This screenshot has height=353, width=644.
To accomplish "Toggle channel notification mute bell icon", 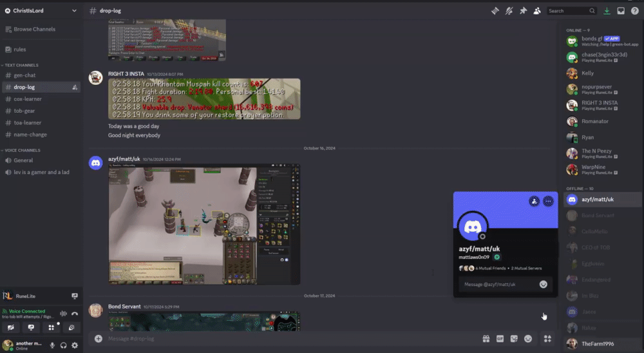I will tap(509, 11).
